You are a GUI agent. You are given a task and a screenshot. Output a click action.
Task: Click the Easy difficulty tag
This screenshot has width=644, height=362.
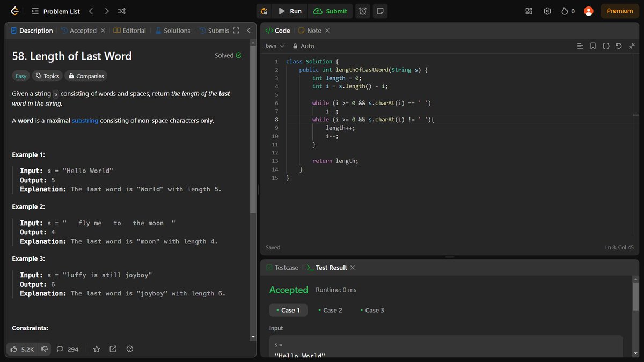tap(21, 76)
